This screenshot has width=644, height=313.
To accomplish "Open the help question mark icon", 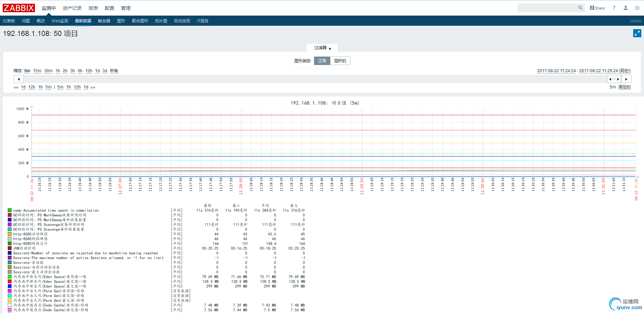I will pos(614,8).
